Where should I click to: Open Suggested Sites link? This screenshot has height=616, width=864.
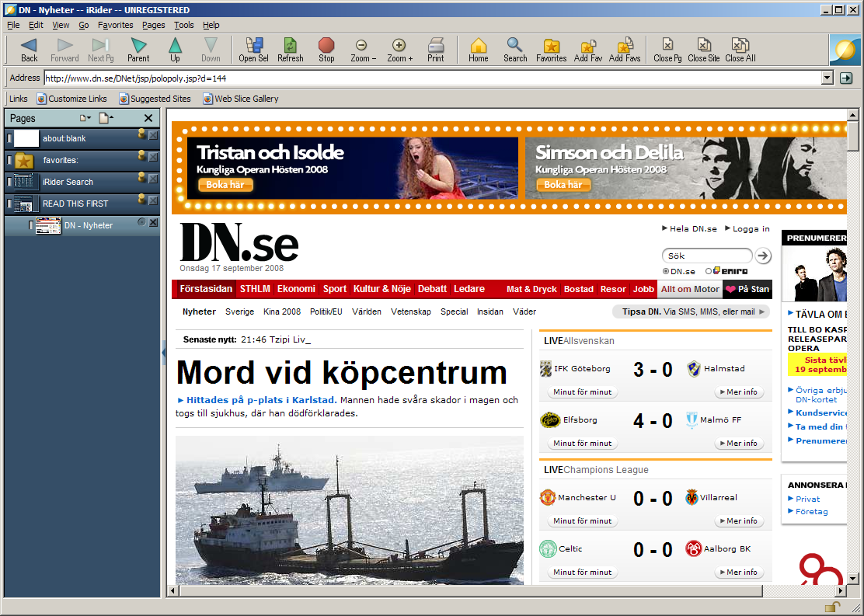(x=155, y=99)
